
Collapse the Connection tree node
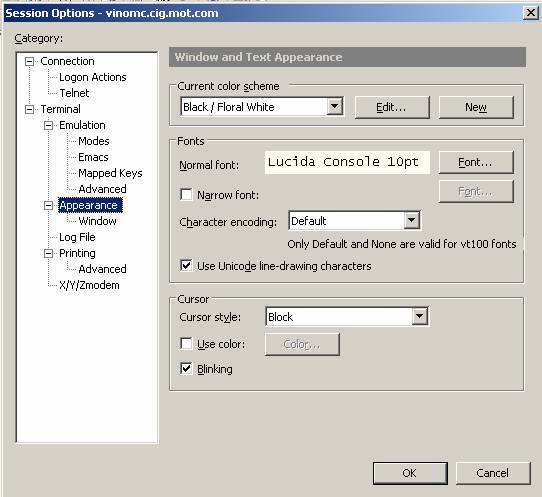30,62
